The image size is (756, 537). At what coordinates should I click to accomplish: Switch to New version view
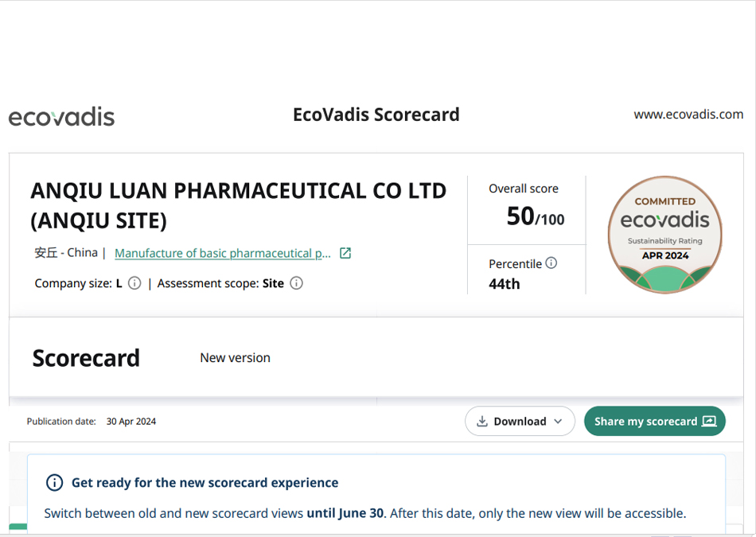click(236, 358)
